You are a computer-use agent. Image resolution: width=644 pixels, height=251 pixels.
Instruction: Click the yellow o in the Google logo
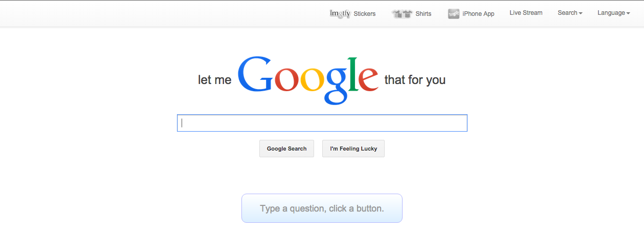click(x=312, y=79)
